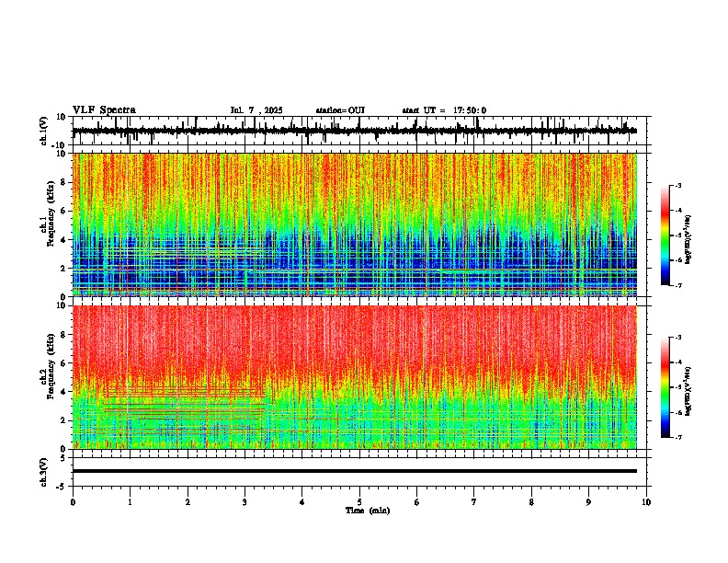Click time axis tick label '10'

pos(646,502)
